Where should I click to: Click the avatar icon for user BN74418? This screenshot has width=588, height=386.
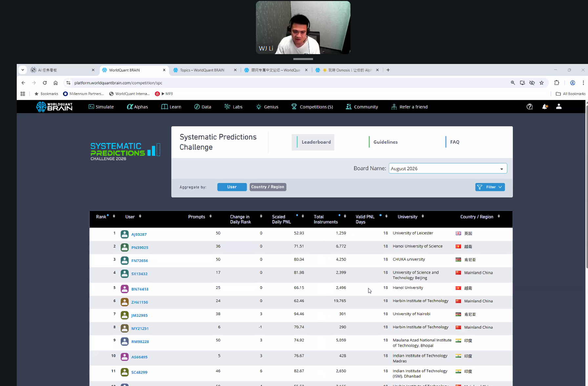(125, 289)
